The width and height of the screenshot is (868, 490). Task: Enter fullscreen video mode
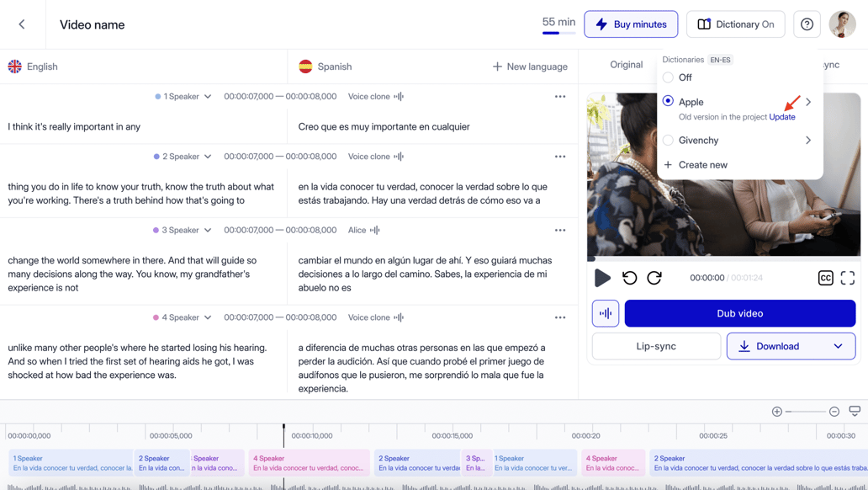[x=847, y=278]
